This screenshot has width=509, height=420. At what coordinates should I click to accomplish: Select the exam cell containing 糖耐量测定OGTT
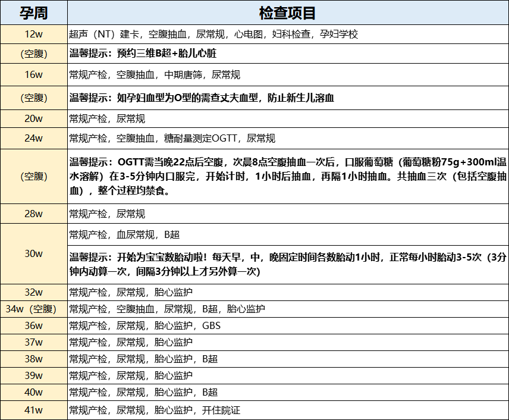[172, 139]
